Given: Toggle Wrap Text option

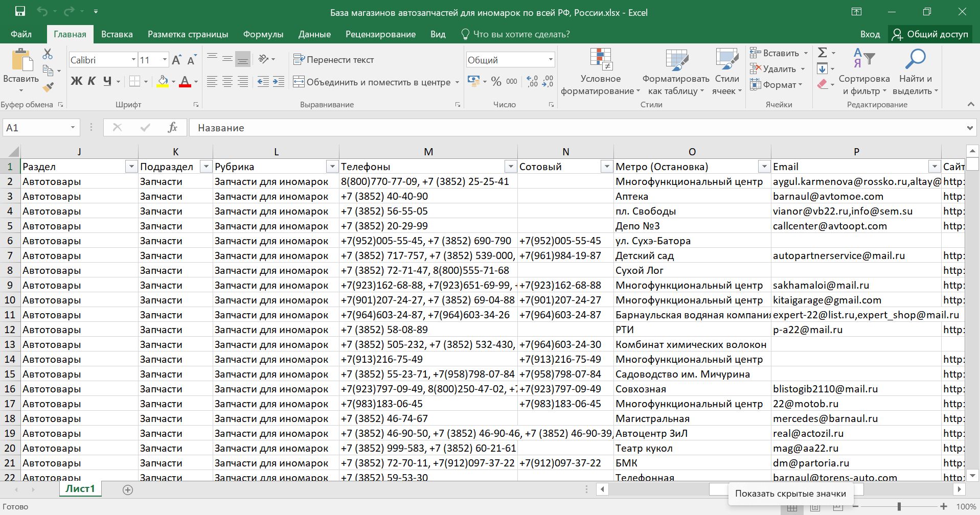Looking at the screenshot, I should pyautogui.click(x=333, y=60).
